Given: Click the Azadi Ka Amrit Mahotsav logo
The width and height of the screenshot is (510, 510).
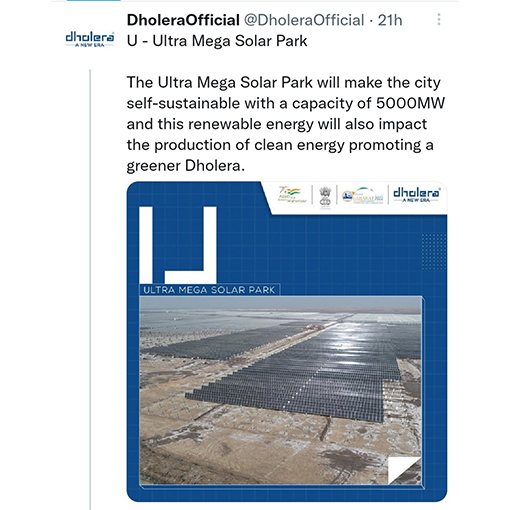Looking at the screenshot, I should pyautogui.click(x=292, y=195).
